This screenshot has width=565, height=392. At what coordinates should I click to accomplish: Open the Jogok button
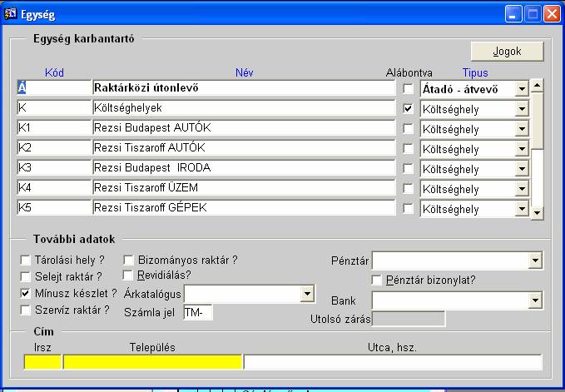point(507,52)
